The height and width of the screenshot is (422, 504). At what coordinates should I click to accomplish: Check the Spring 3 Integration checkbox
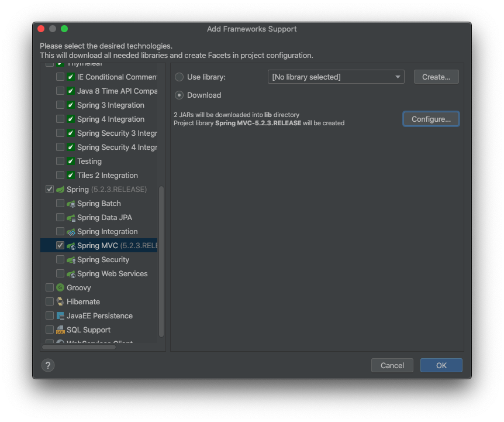60,105
